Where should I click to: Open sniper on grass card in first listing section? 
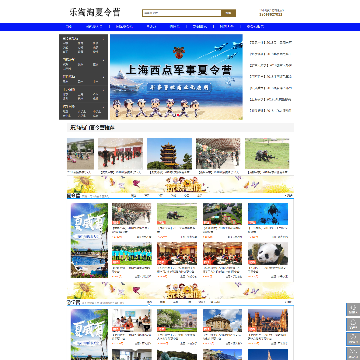(177, 214)
